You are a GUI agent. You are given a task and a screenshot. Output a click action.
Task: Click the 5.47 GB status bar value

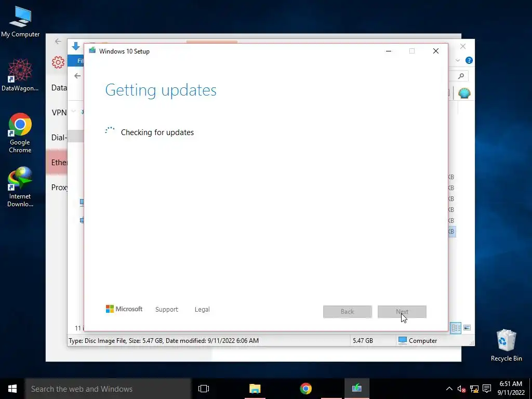[363, 341]
